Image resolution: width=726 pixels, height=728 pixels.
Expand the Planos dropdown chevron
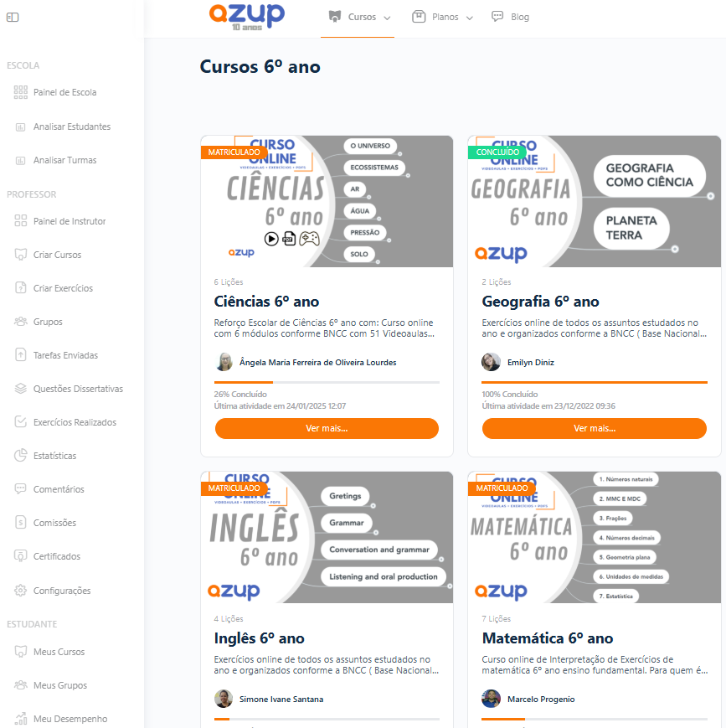coord(469,18)
